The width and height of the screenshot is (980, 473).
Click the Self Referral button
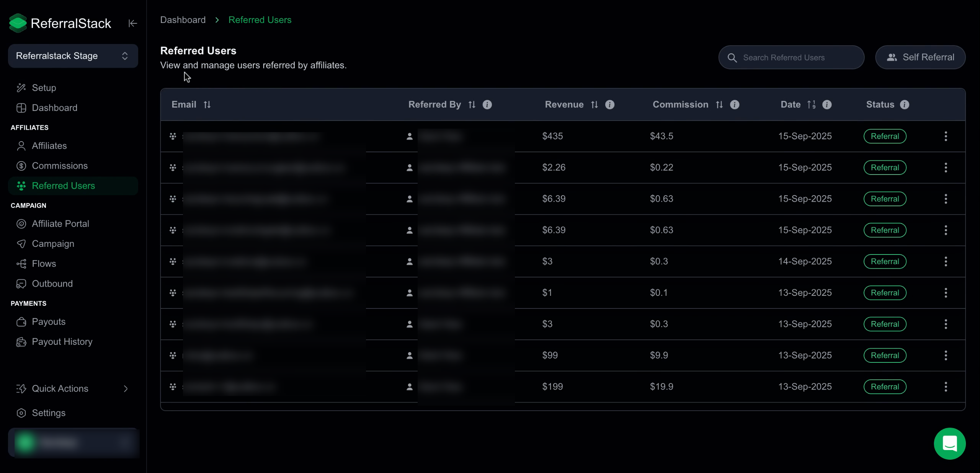920,57
